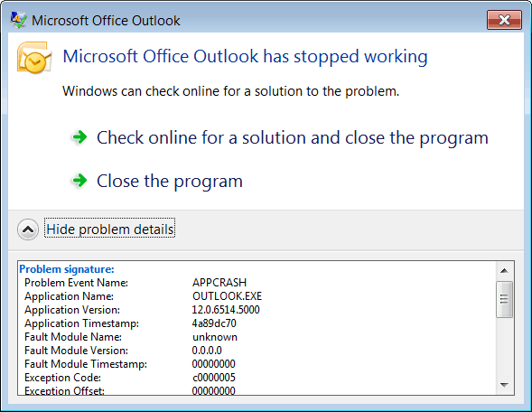Select the exception code c0000005 value
This screenshot has width=532, height=412.
[x=214, y=378]
